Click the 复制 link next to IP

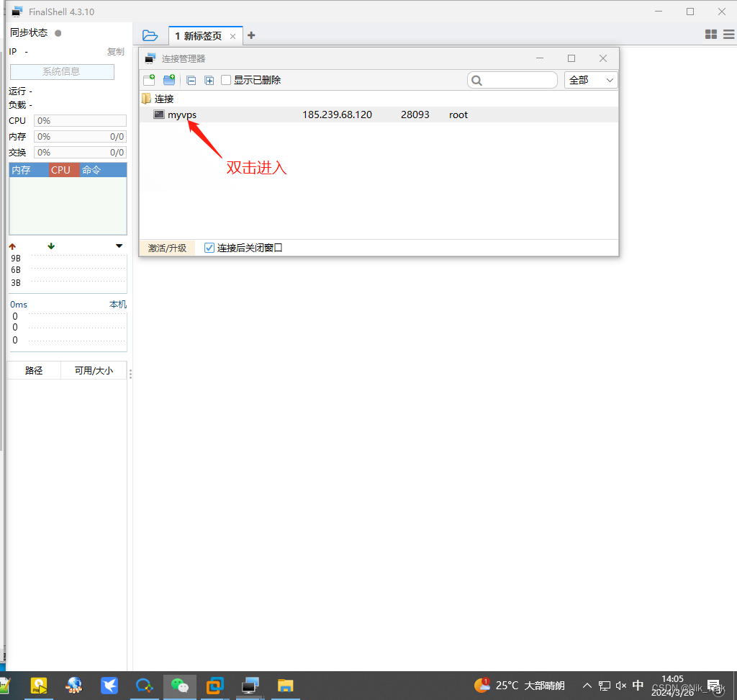click(117, 51)
